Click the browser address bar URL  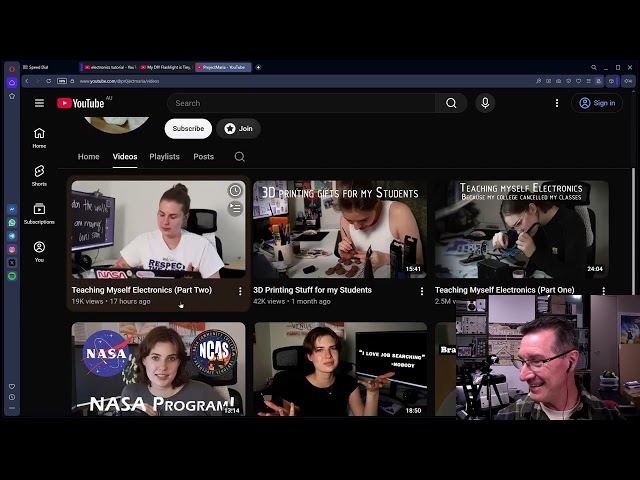tap(119, 81)
